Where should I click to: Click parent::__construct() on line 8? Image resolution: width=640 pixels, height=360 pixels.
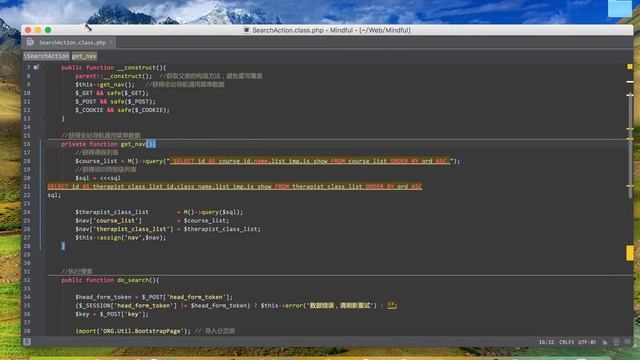(113, 76)
